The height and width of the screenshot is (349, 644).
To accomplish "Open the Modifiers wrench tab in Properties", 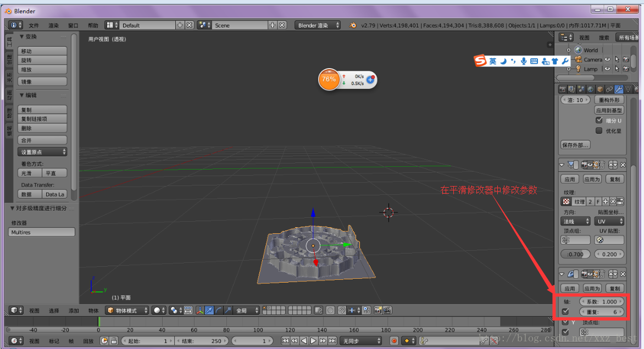I will pos(618,89).
